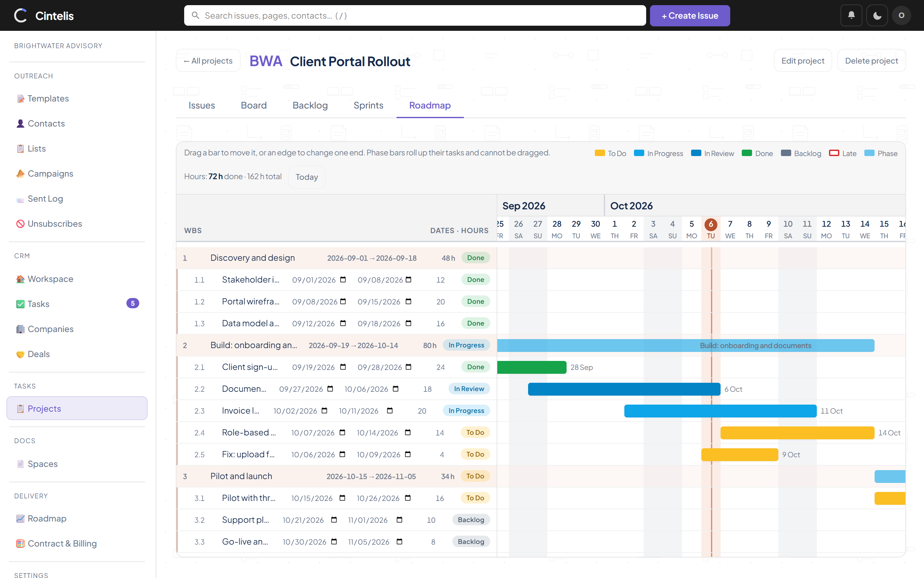Open Workspace in sidebar

point(77,279)
